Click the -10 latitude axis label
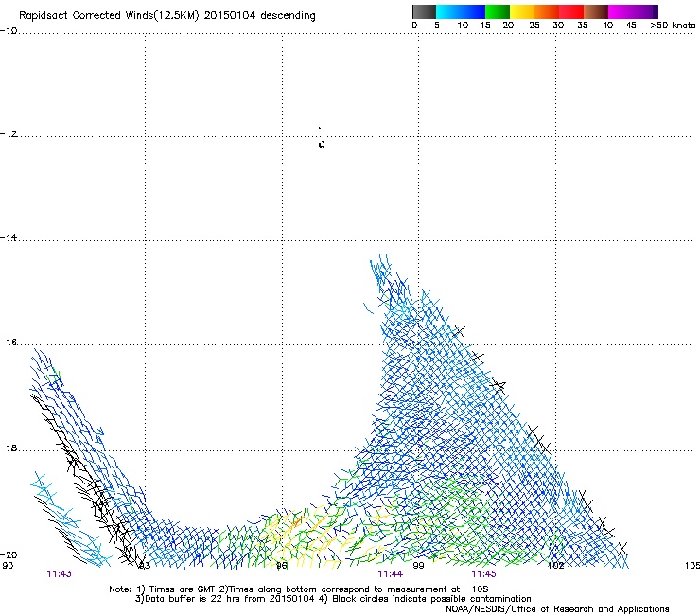This screenshot has width=700, height=615. (x=9, y=30)
